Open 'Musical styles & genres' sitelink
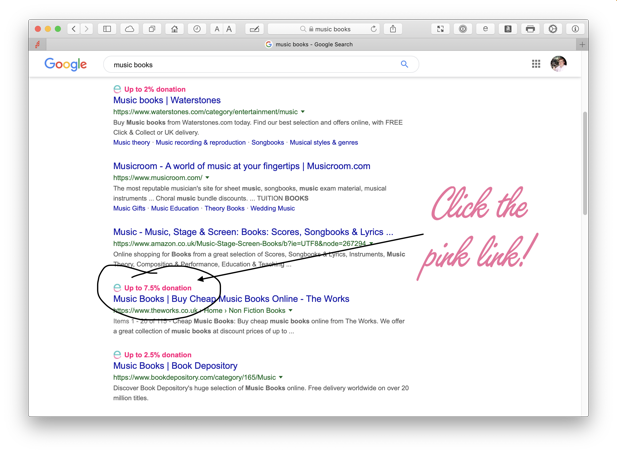Viewport: 617px width, 454px height. [x=324, y=142]
